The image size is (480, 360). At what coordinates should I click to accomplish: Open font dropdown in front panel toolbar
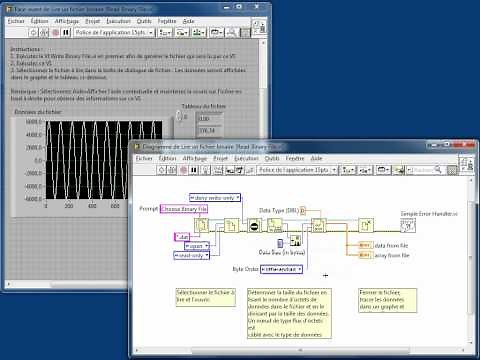point(114,32)
